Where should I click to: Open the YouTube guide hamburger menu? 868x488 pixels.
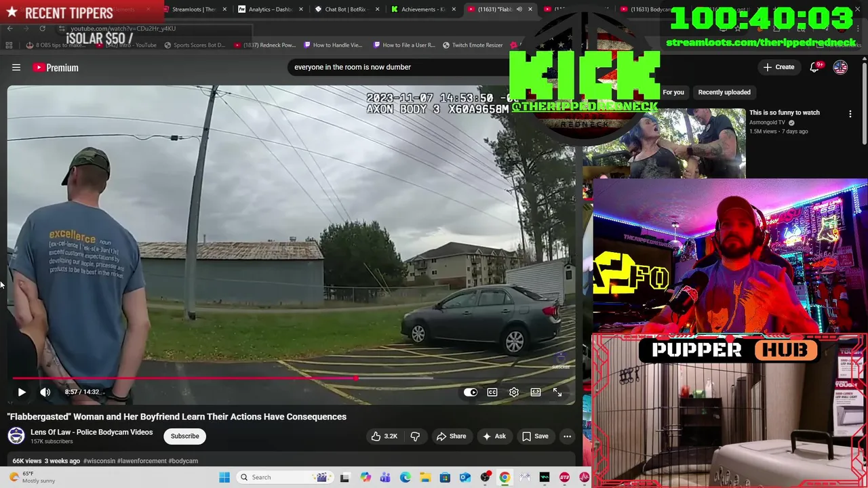click(x=16, y=67)
